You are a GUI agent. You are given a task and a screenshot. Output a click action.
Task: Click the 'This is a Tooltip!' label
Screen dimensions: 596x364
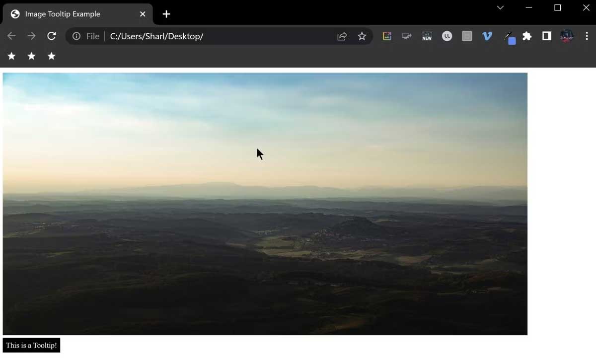tap(31, 345)
